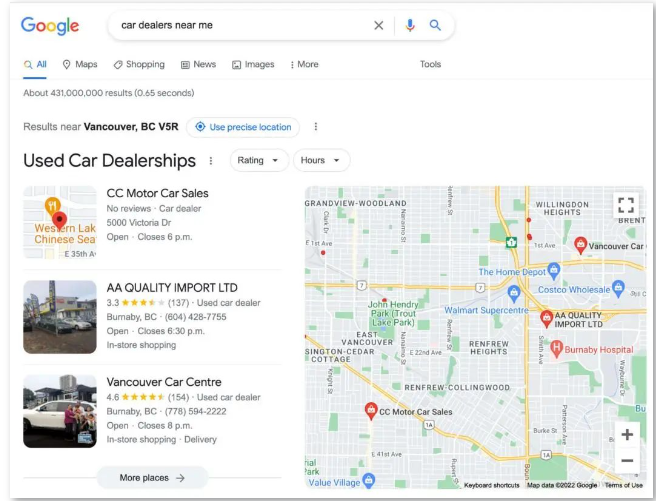
Task: Expand the More search options menu
Action: 304,64
